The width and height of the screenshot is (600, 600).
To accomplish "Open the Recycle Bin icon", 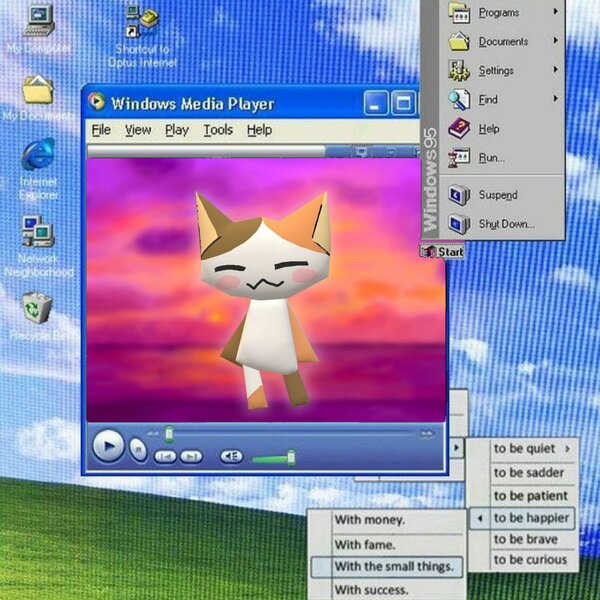I will 37,308.
